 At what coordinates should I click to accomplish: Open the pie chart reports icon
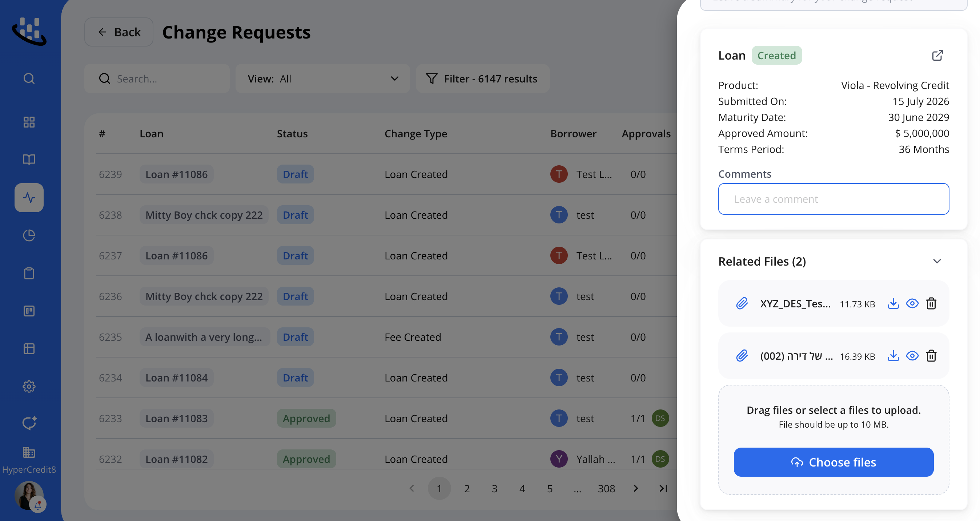pyautogui.click(x=29, y=235)
